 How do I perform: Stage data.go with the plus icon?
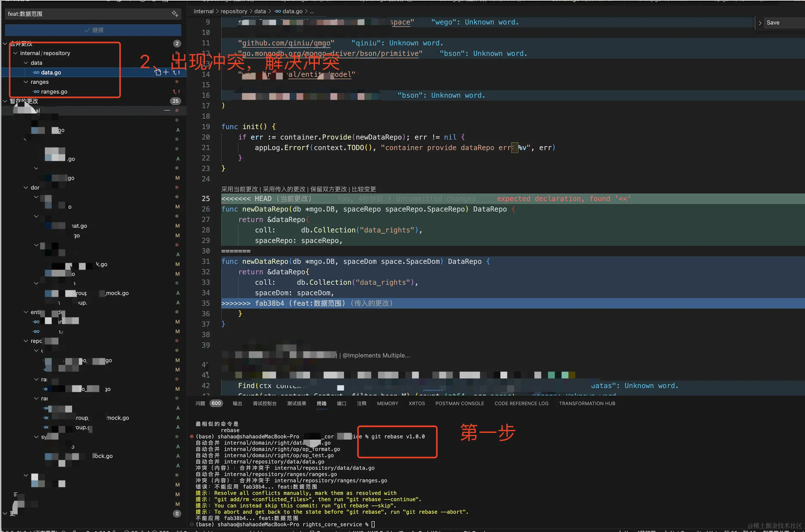coord(166,72)
